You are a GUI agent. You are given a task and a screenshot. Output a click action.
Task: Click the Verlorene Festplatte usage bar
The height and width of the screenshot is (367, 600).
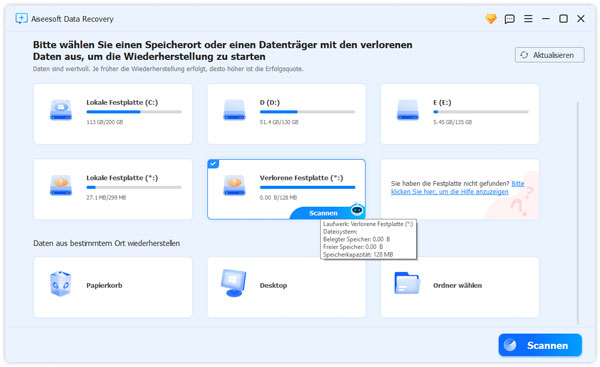(x=307, y=188)
